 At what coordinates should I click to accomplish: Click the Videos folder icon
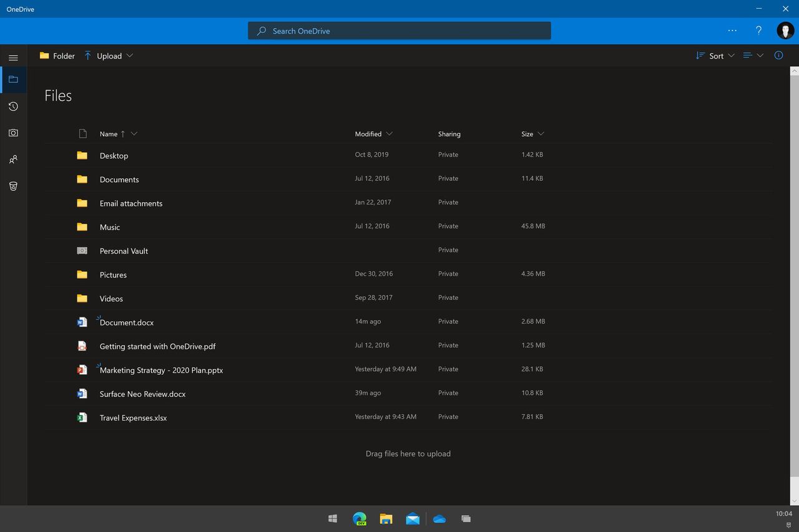82,298
